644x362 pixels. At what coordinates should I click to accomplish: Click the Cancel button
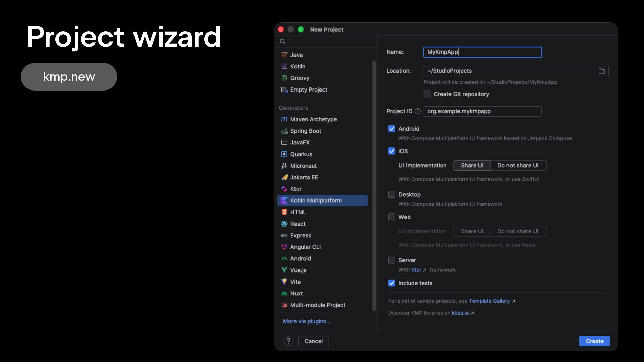314,341
